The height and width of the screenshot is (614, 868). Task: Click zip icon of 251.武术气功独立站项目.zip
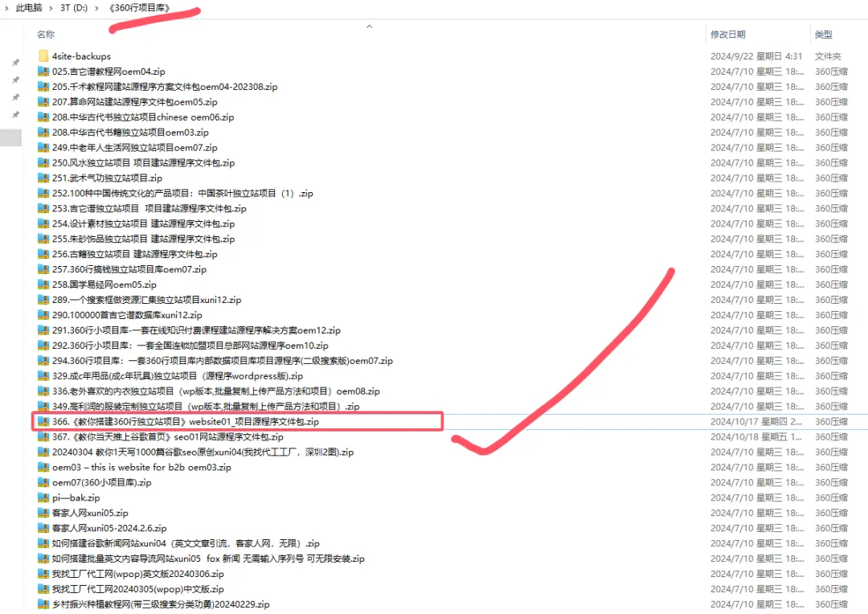tap(43, 178)
